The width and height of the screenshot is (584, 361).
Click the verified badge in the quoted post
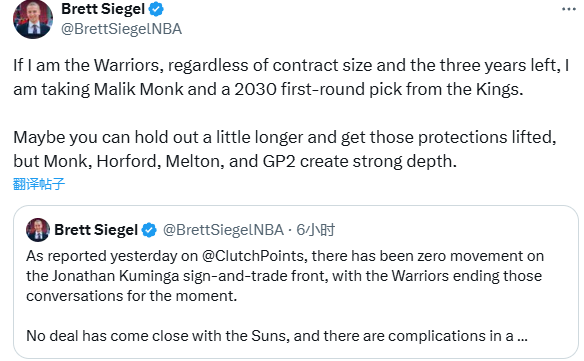(x=149, y=230)
